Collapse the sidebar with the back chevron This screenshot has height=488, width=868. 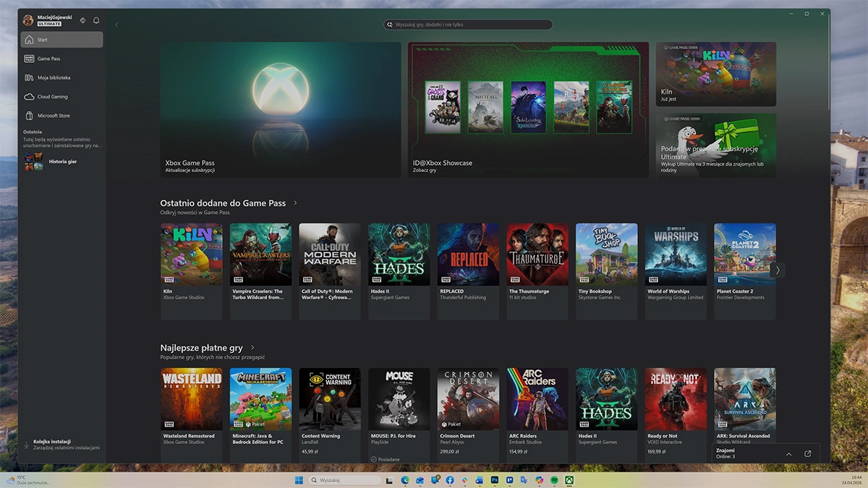click(x=116, y=24)
